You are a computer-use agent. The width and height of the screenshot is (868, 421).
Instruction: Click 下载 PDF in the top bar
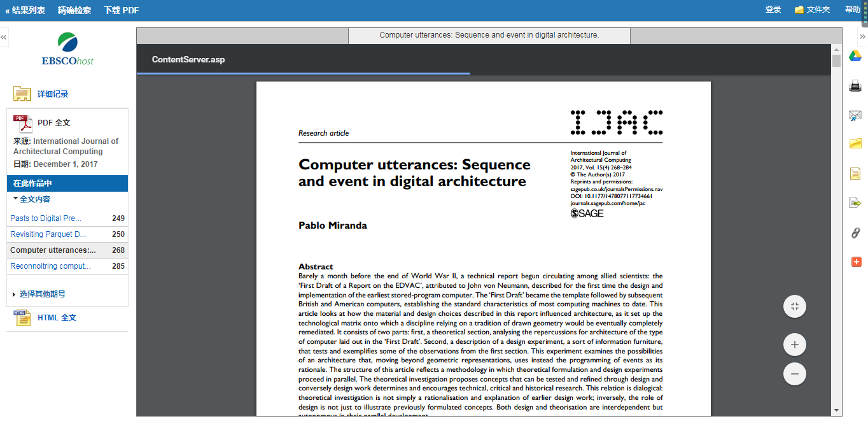pos(121,10)
